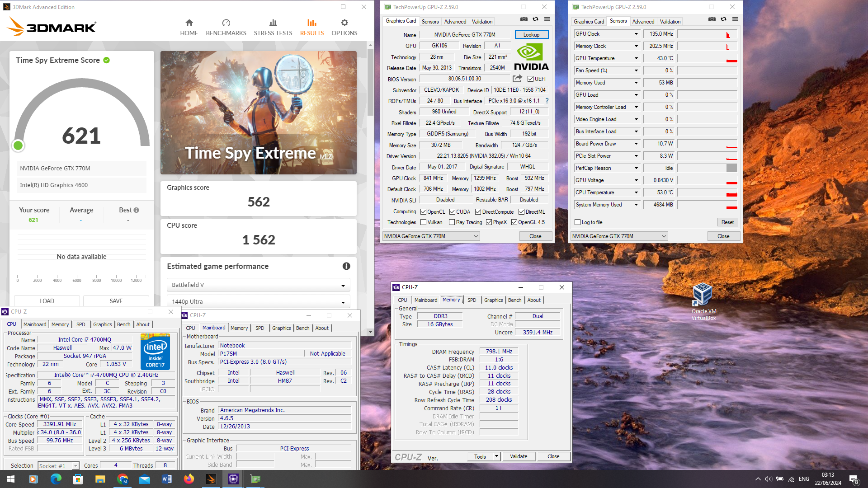Click Validate in CPU-Z Memory window

point(519,456)
